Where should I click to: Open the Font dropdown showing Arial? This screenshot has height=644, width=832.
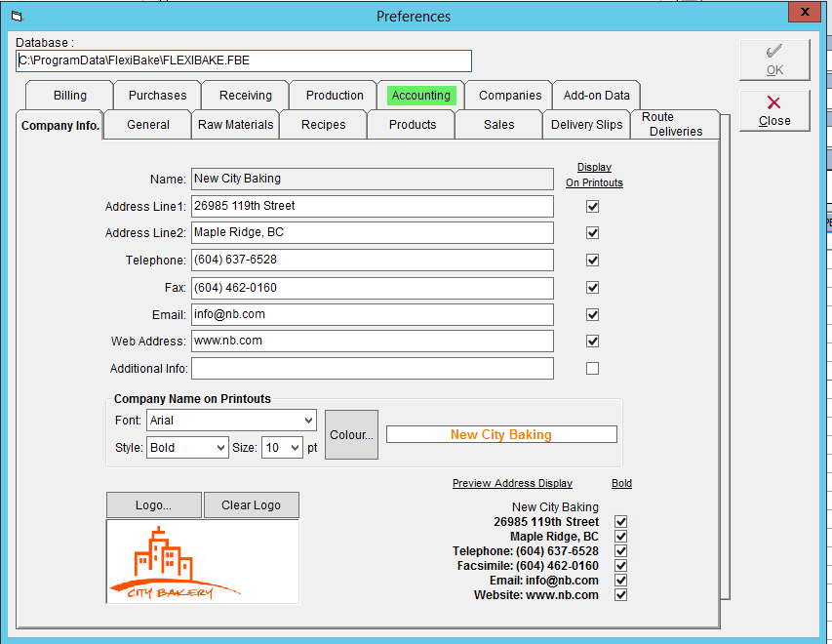pyautogui.click(x=231, y=420)
